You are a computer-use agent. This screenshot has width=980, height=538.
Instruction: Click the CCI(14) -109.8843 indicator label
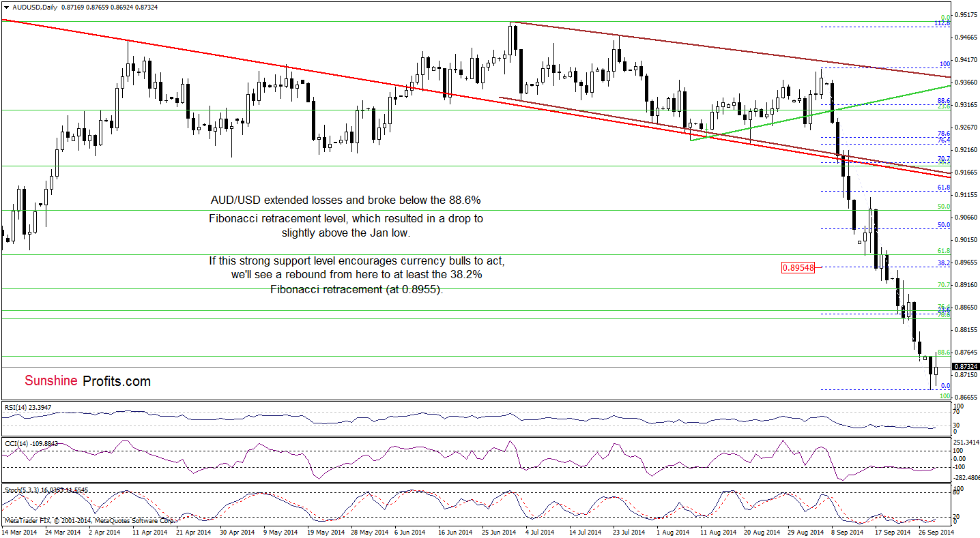pyautogui.click(x=31, y=444)
